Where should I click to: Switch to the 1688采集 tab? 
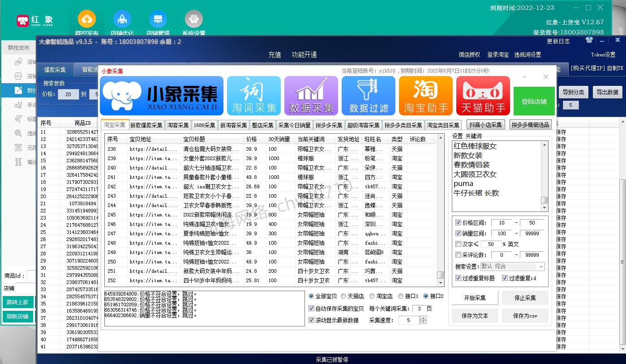(206, 125)
